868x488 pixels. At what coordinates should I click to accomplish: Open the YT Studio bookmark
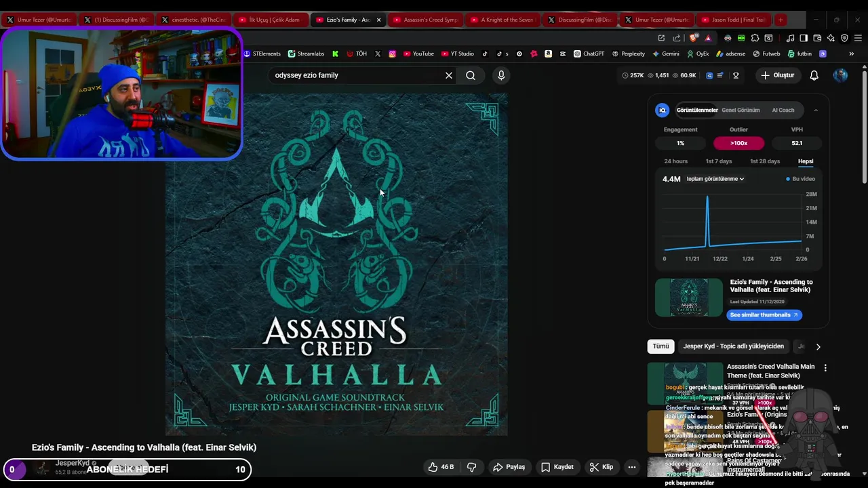tap(458, 54)
